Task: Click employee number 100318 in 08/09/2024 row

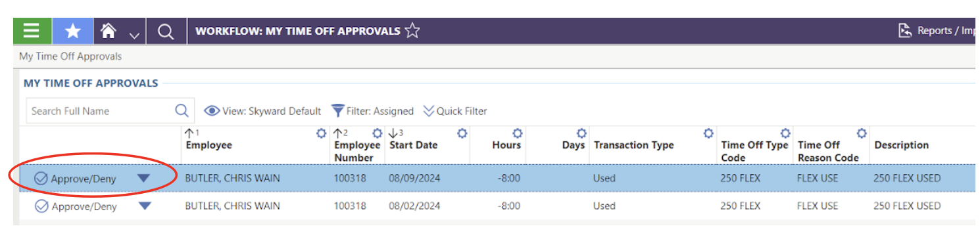Action: 350,178
